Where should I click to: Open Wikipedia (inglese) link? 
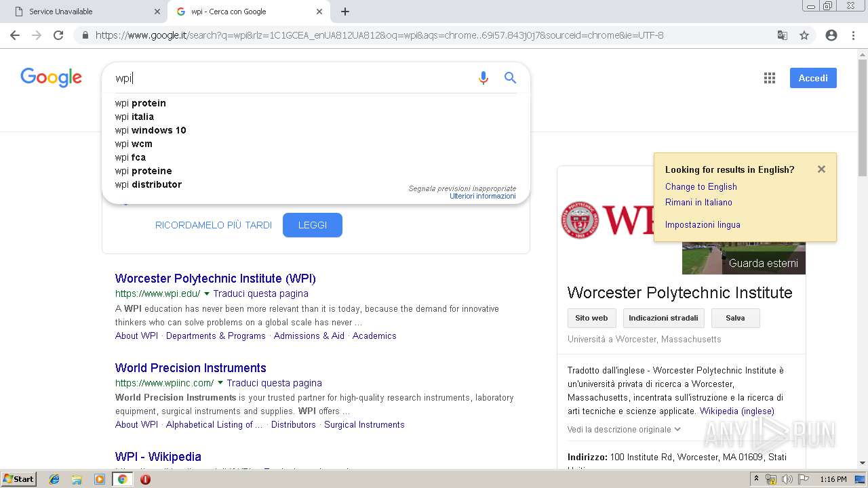pos(737,411)
